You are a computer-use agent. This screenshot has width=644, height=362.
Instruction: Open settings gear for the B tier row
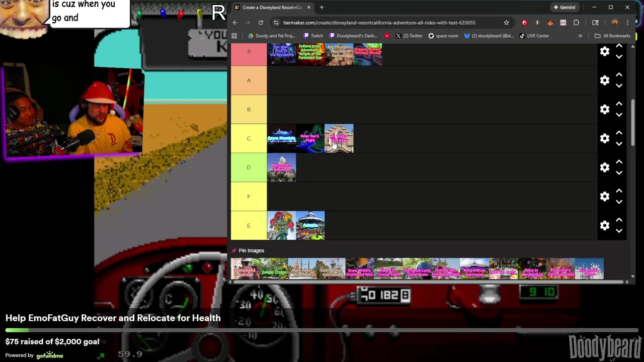click(604, 109)
